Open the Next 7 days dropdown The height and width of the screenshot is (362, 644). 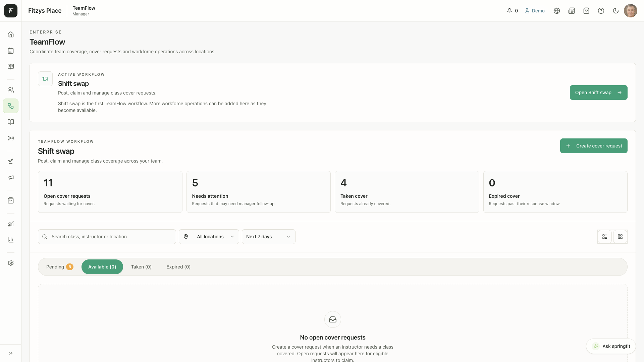269,237
